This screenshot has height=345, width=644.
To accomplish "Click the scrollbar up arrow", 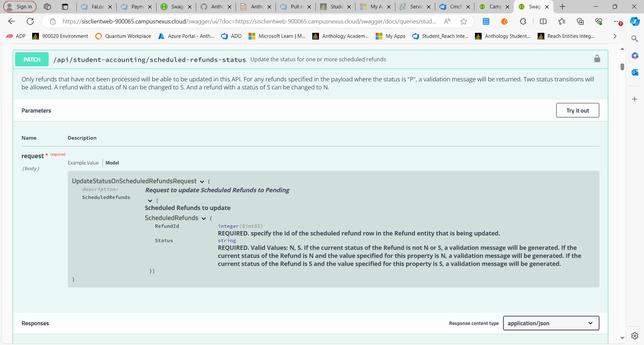I will point(622,49).
